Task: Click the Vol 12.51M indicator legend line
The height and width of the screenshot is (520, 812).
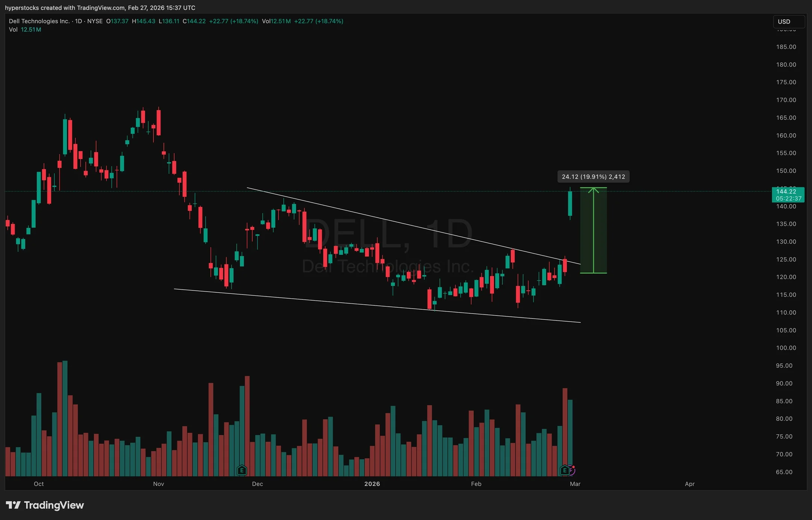Action: 25,29
